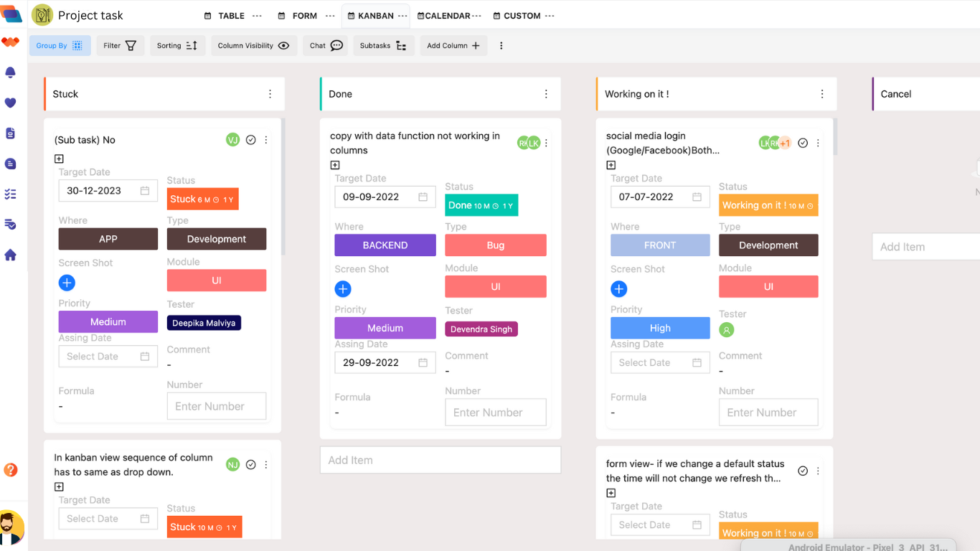The height and width of the screenshot is (551, 980).
Task: Click the orange help question mark icon
Action: coord(10,470)
